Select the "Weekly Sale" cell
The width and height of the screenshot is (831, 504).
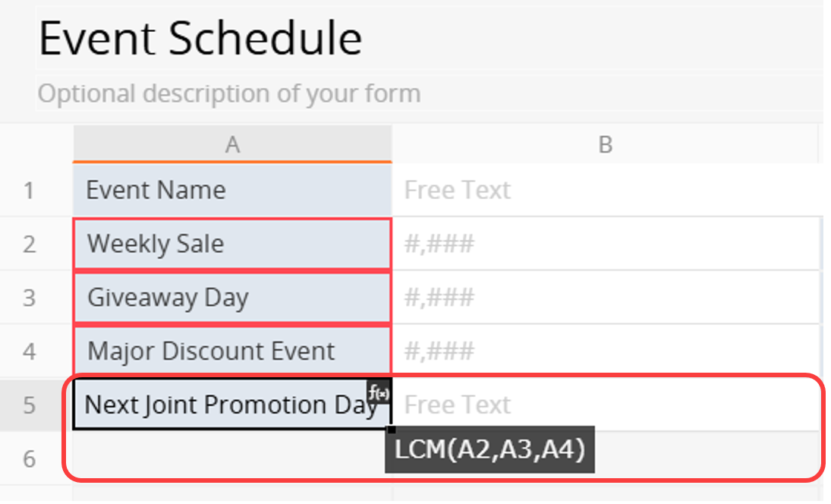click(x=232, y=244)
